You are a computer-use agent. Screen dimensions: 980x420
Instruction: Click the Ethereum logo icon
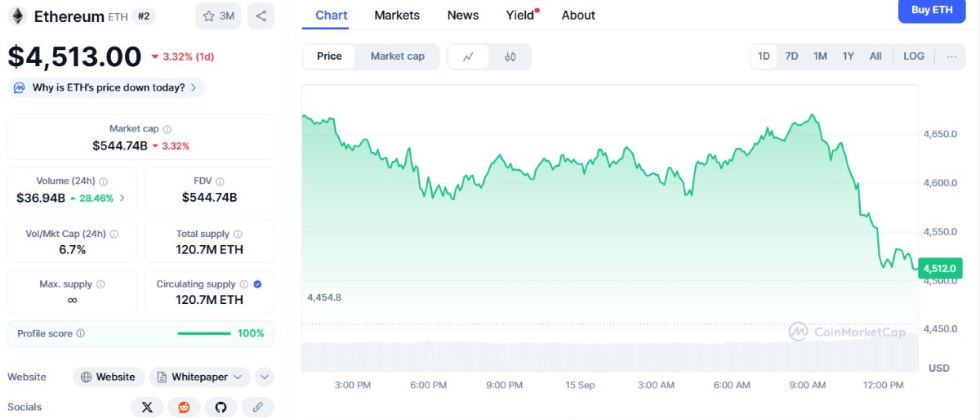(17, 16)
